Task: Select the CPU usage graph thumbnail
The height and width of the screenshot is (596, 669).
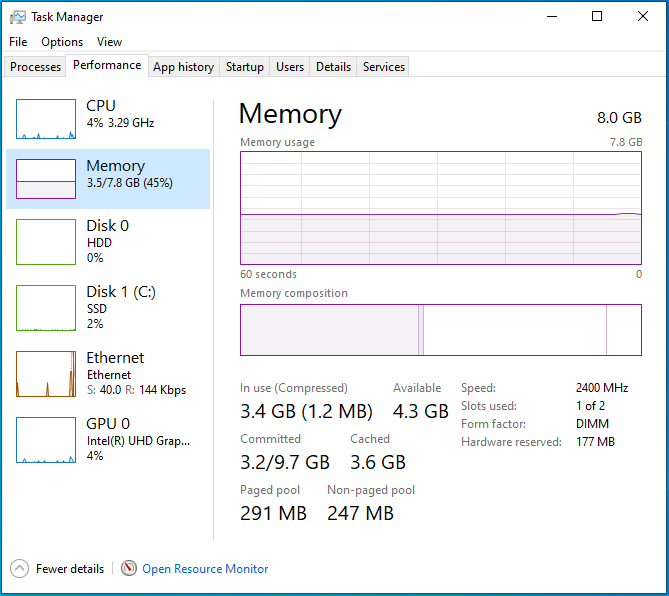Action: 46,119
